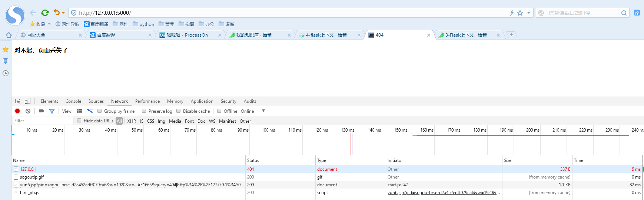Toggle the network filter funnel icon

(x=52, y=111)
